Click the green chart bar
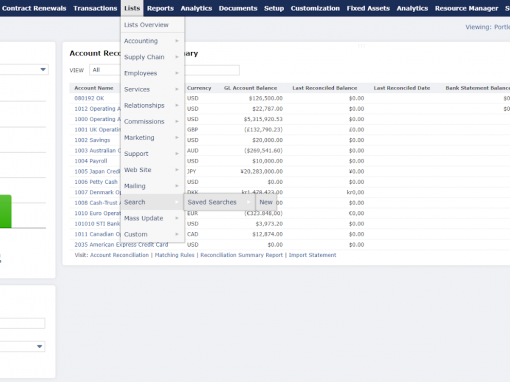This screenshot has width=510, height=382. (6, 211)
